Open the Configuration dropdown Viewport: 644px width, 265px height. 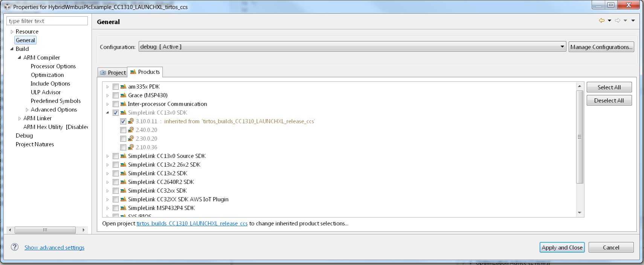tap(352, 47)
